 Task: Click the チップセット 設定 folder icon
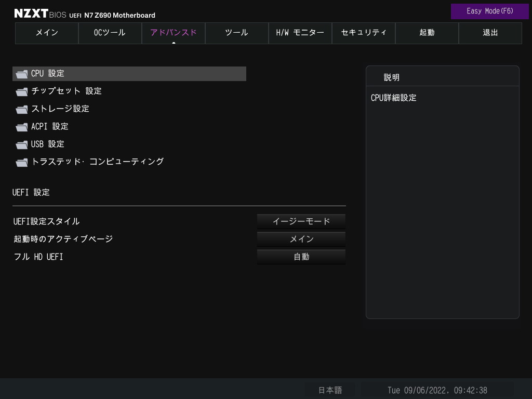[x=22, y=91]
